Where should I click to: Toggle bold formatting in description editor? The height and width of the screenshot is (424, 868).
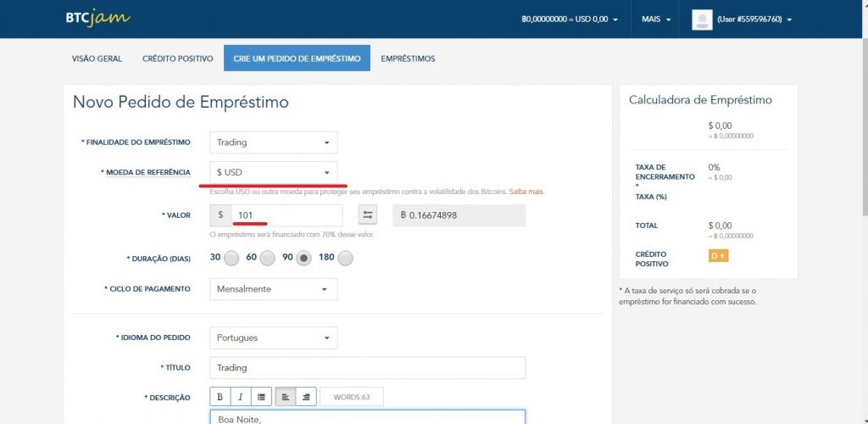(220, 396)
